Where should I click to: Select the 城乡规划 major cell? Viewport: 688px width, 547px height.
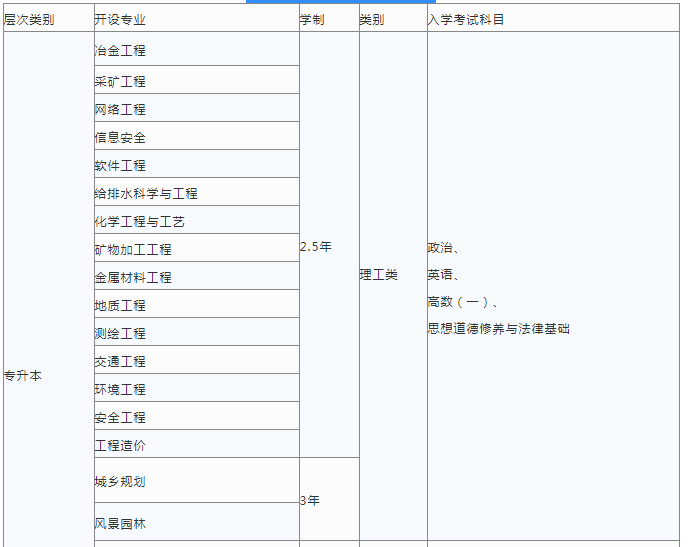point(120,481)
